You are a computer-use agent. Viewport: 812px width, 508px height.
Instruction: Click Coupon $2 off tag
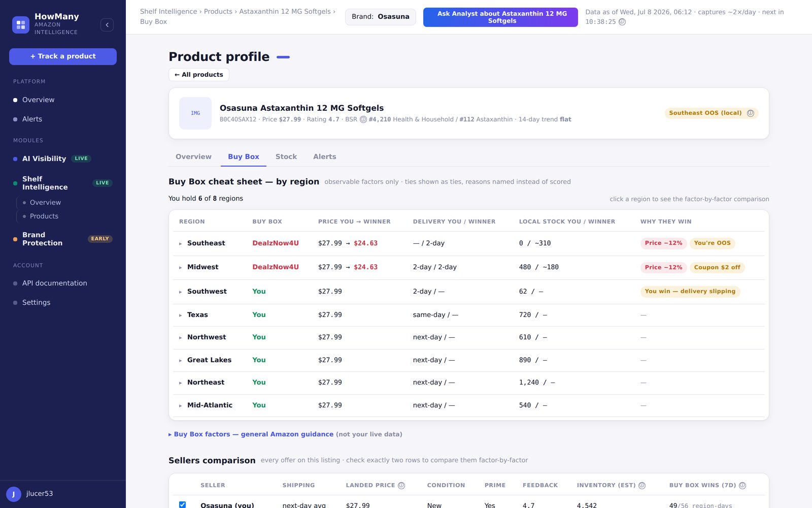click(x=717, y=268)
